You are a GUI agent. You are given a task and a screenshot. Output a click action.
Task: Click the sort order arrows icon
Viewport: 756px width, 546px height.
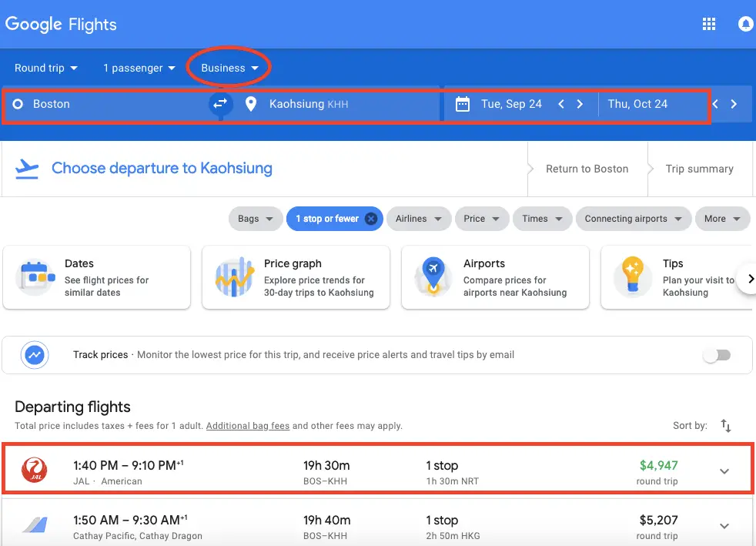pos(726,425)
